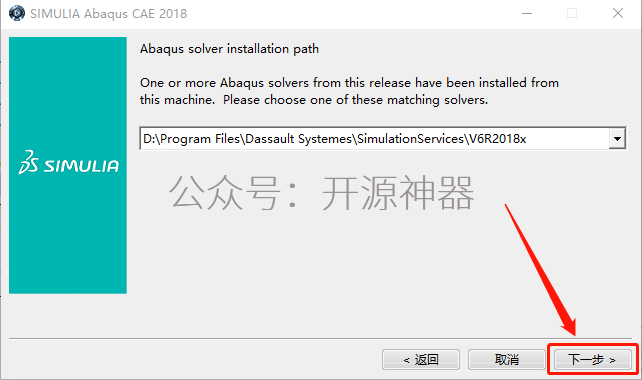
Task: Click the SIMULIA wordmark on the teal banner
Action: (81, 166)
